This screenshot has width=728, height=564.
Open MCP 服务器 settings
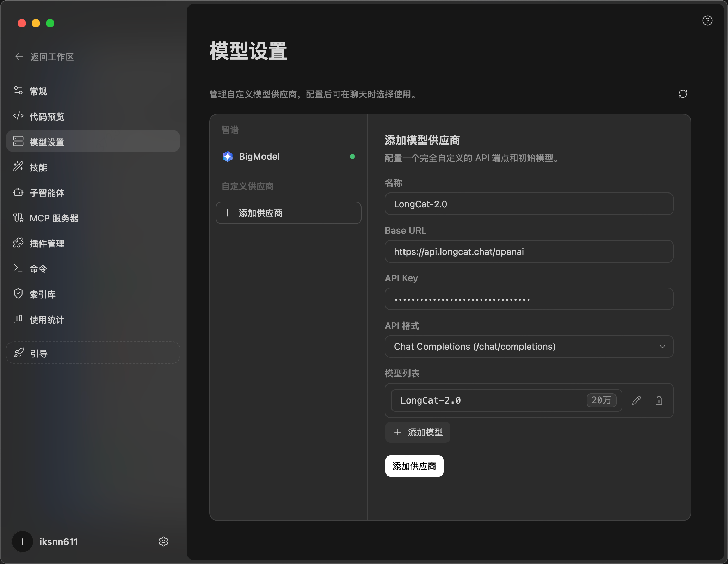93,218
